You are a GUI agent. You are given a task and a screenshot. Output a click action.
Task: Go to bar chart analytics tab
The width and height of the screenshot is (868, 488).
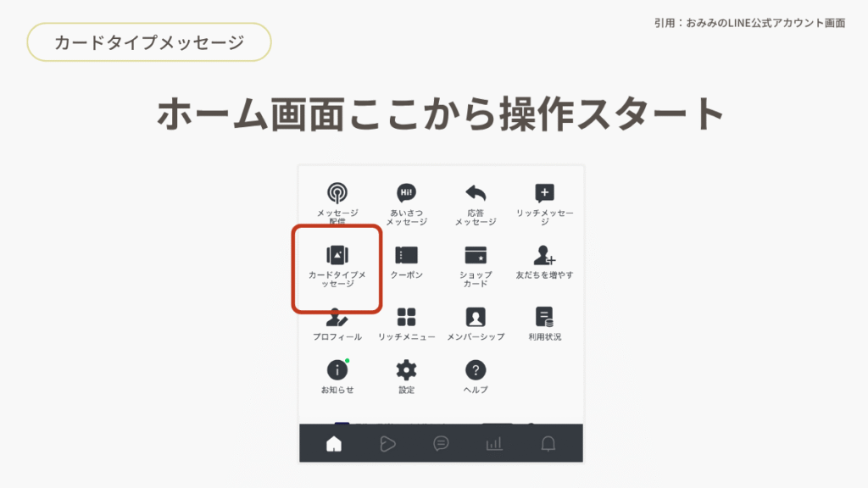(494, 443)
